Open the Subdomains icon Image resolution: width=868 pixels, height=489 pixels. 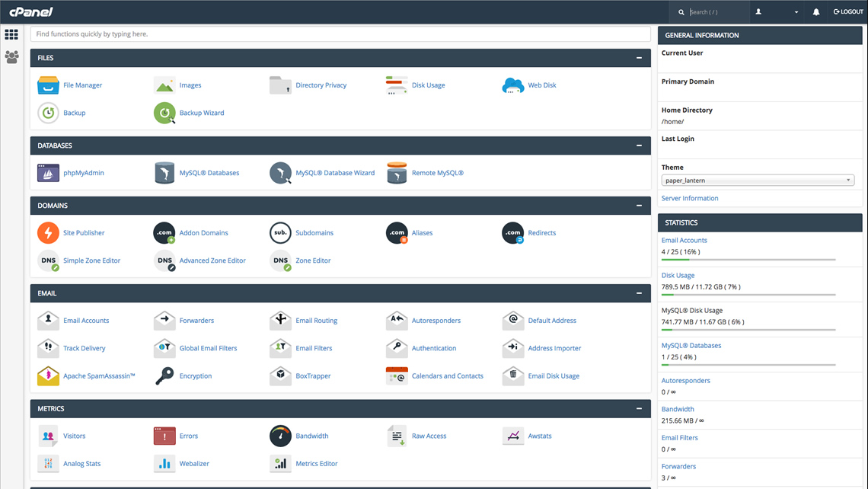pos(281,232)
